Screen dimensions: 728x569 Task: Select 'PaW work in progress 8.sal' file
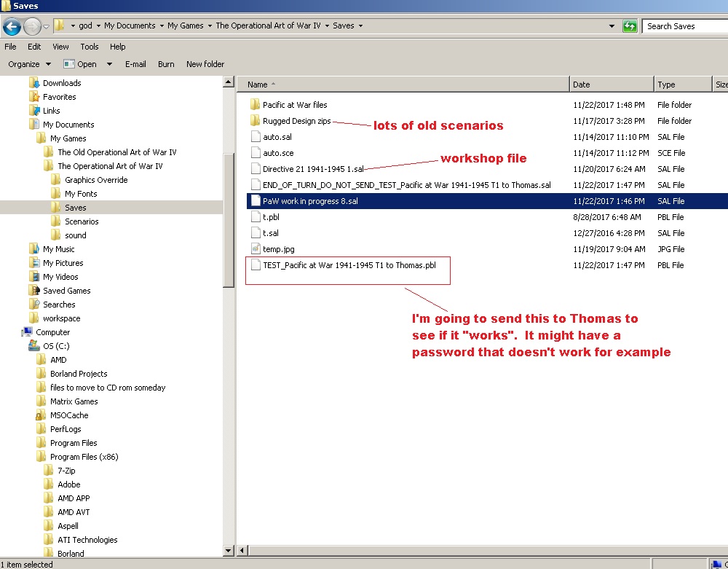[x=310, y=201]
